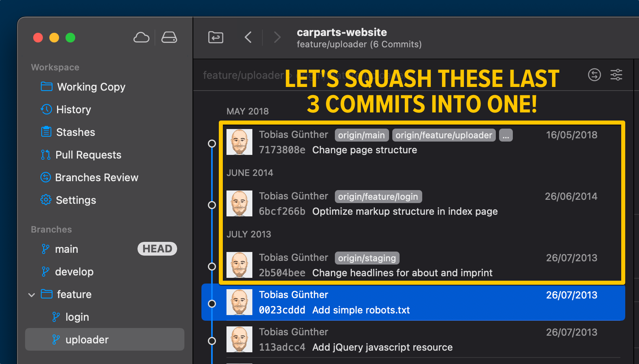Navigate forward with the right arrow

pos(277,38)
